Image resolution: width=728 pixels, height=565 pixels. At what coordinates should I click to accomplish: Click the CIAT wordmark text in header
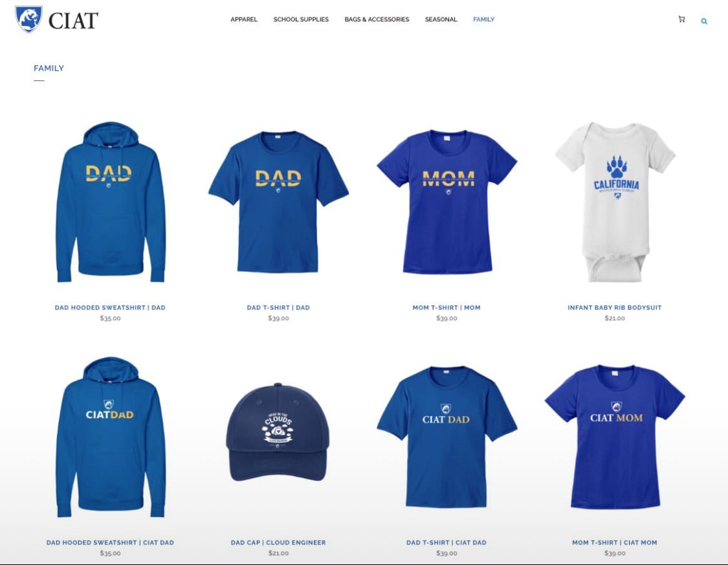click(73, 21)
